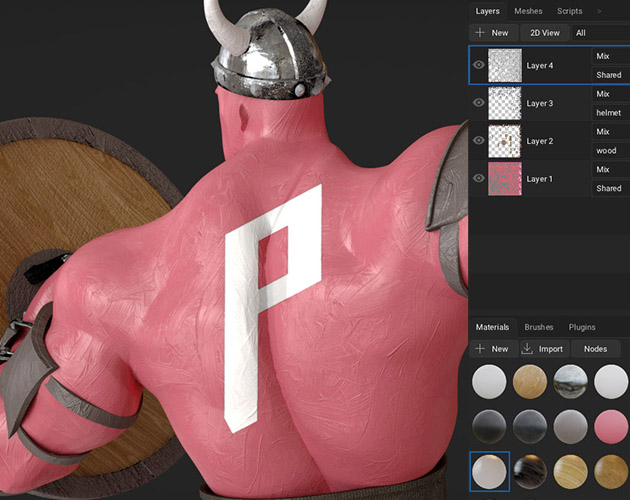Open the Scripts tab
Viewport: 630px width, 500px height.
[x=569, y=11]
